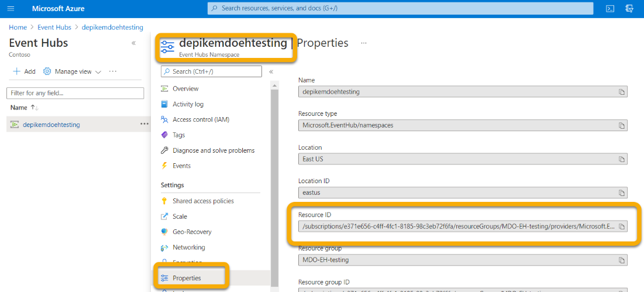Open the Directories and subscriptions filter icon

(x=629, y=9)
